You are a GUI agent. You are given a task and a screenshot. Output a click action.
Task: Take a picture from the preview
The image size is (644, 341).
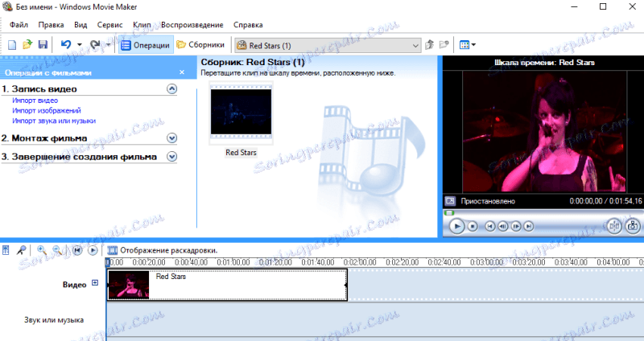[633, 226]
